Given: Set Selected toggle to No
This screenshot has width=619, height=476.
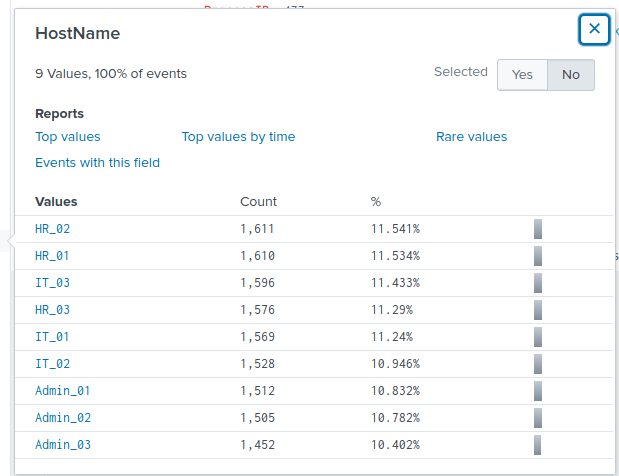Looking at the screenshot, I should [571, 75].
